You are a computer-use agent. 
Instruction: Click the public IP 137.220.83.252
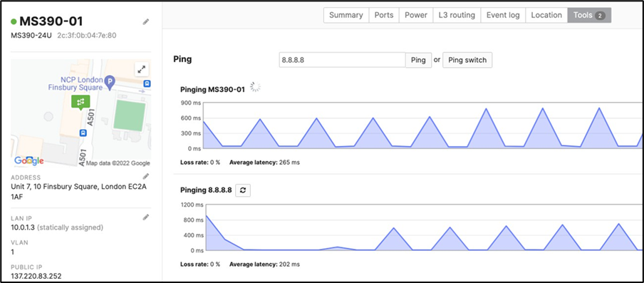coord(36,276)
